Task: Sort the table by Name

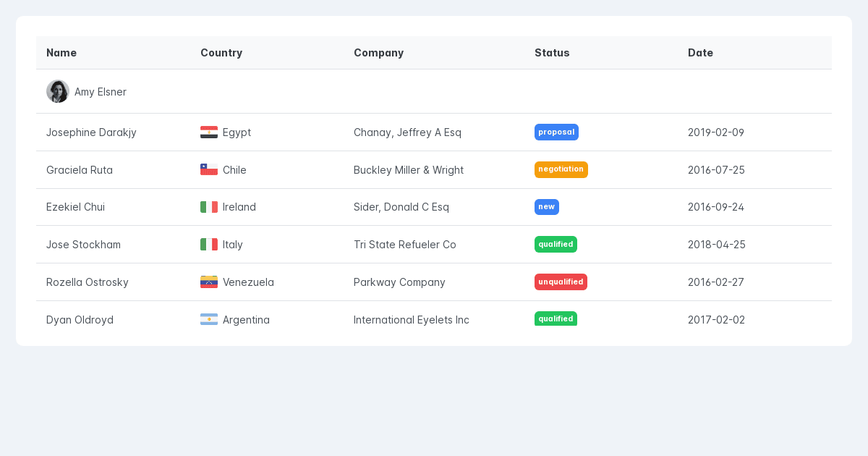Action: [x=61, y=52]
